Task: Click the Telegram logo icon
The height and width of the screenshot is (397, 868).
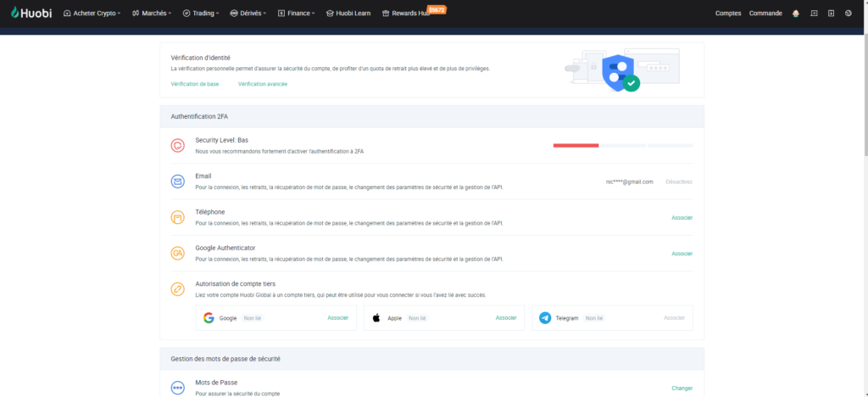Action: (545, 318)
